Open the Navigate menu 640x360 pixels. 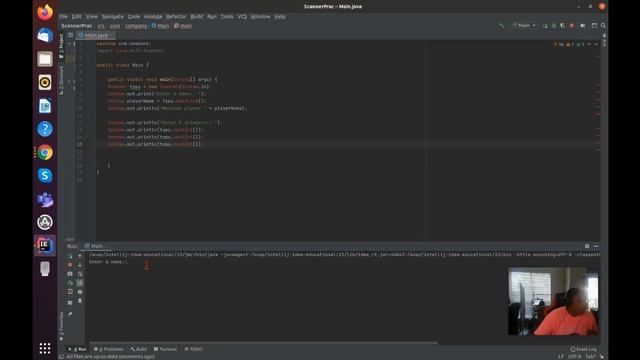pos(112,16)
